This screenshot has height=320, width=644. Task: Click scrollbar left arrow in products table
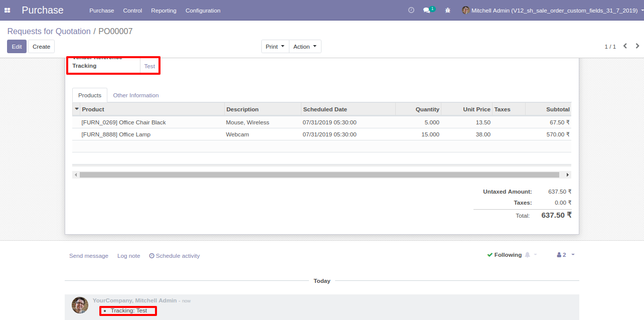[x=76, y=175]
